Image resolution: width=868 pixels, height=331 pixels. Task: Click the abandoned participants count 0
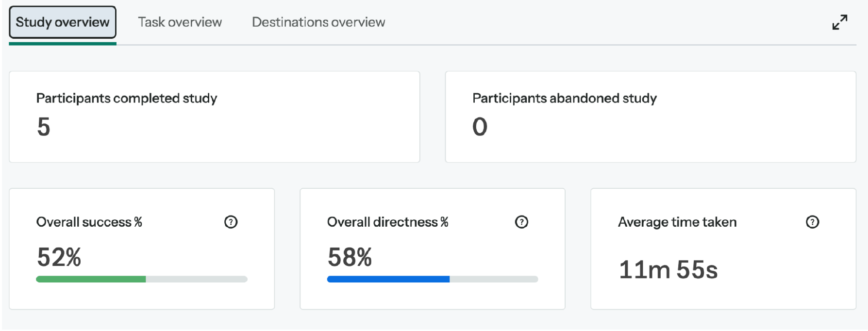[480, 127]
